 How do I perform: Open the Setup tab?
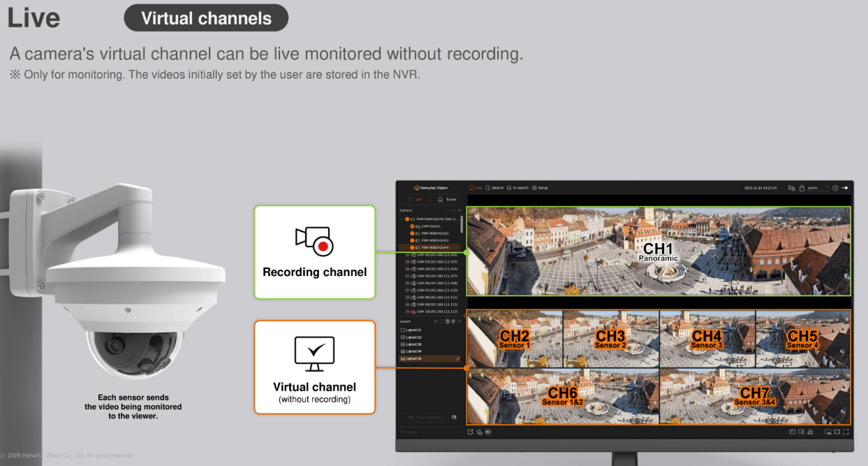click(x=540, y=188)
